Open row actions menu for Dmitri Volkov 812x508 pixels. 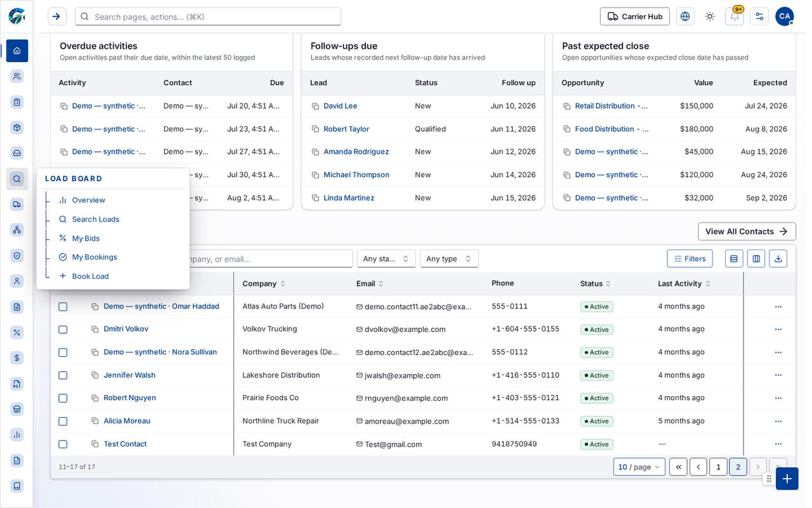(x=778, y=330)
